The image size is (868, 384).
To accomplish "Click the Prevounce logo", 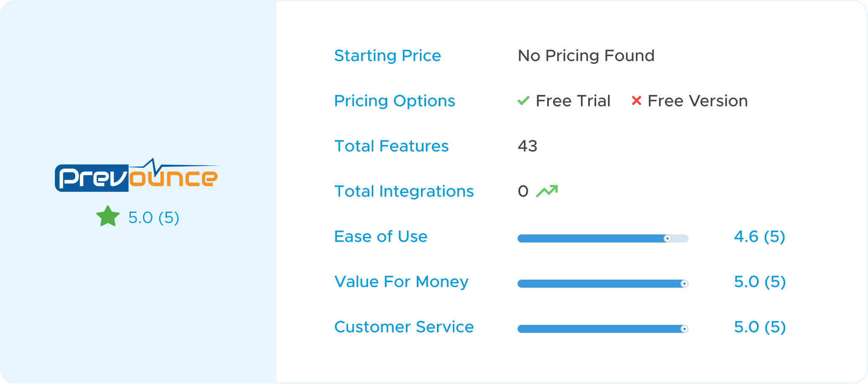I will (x=137, y=175).
